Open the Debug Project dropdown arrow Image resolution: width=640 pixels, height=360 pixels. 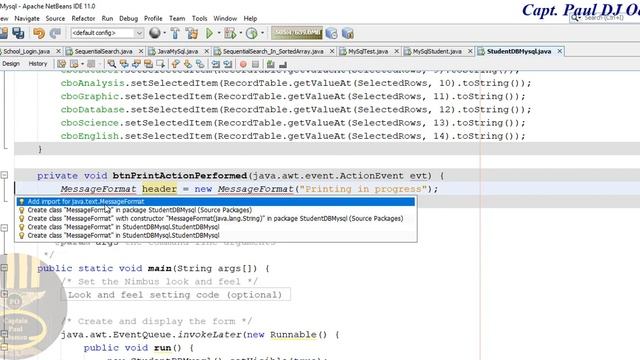pos(240,33)
